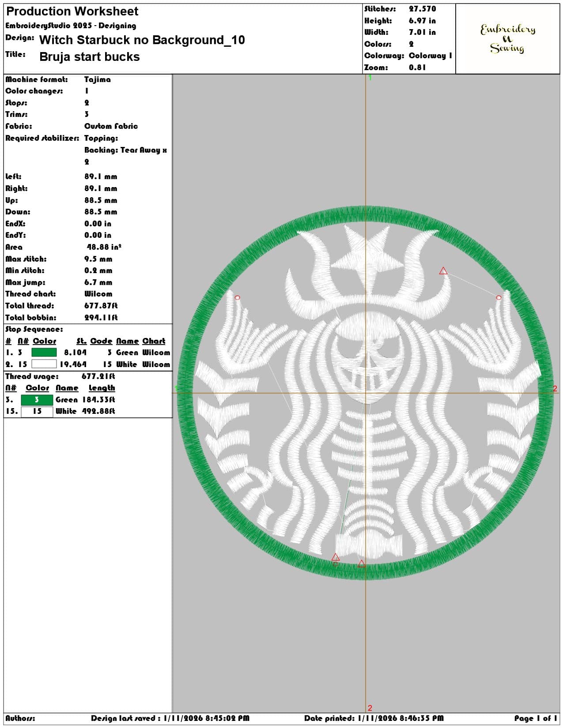Image resolution: width=563 pixels, height=728 pixels.
Task: Click the width value 7.01 in
Action: point(422,32)
